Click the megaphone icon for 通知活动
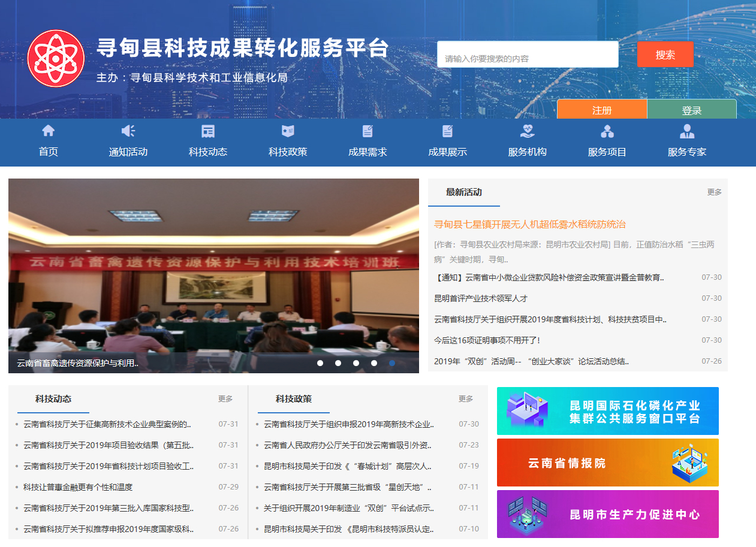Screen dimensions: 756x547 click(x=128, y=131)
